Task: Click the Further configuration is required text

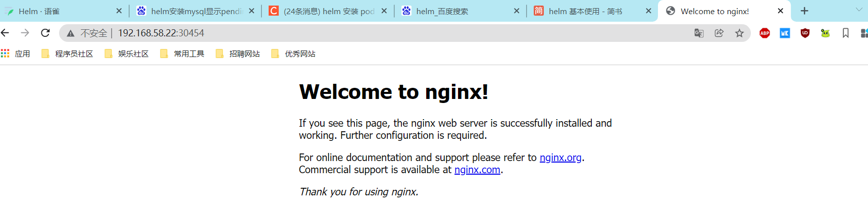Action: 414,135
